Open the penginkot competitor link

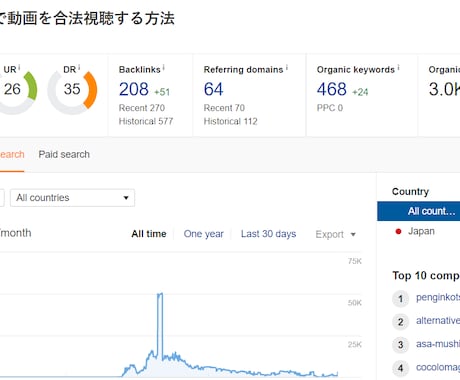[x=438, y=297]
